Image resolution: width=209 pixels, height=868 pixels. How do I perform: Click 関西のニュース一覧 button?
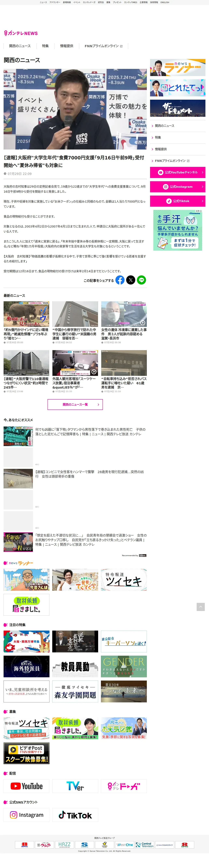[75, 404]
